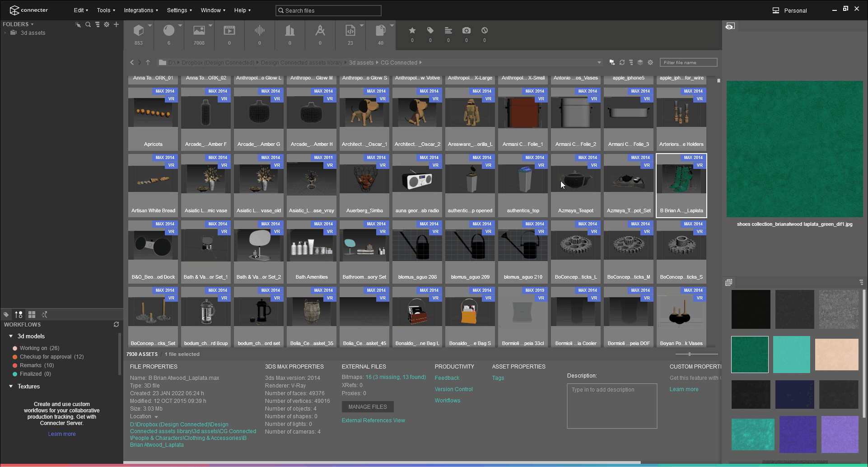
Task: Open the bitmaps count link
Action: pyautogui.click(x=396, y=377)
